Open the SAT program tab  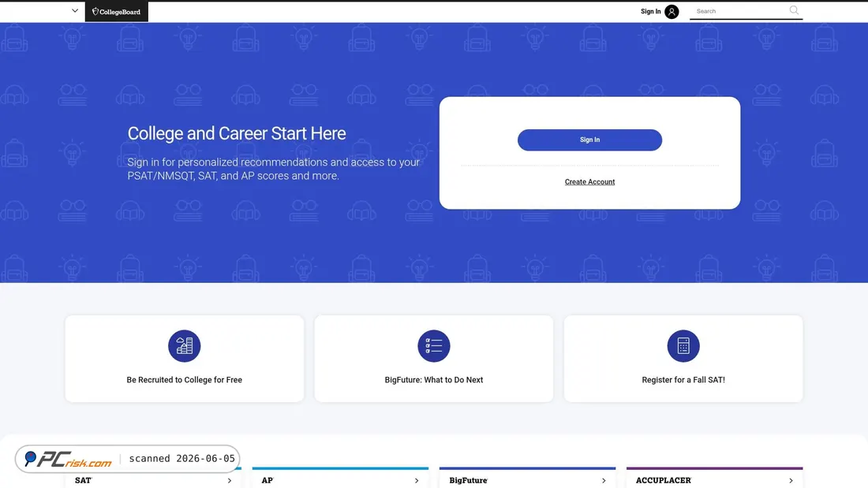coord(153,479)
